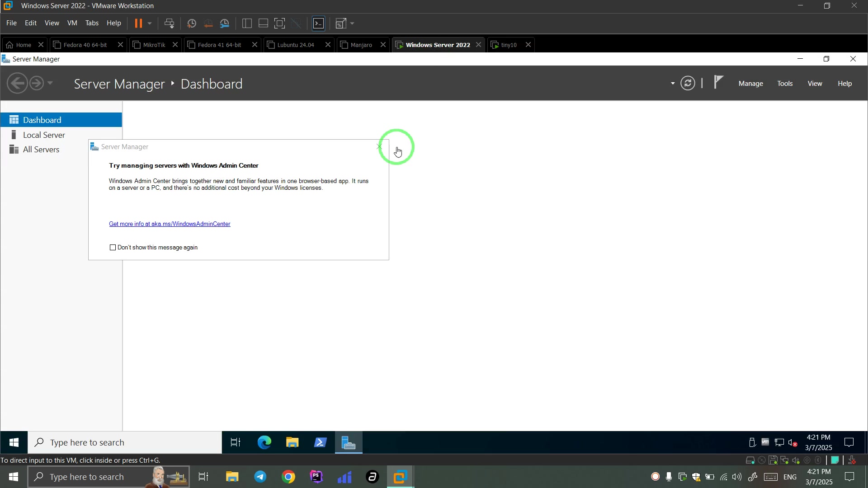The width and height of the screenshot is (868, 488).
Task: Toggle the thumbnail bar view
Action: click(263, 23)
